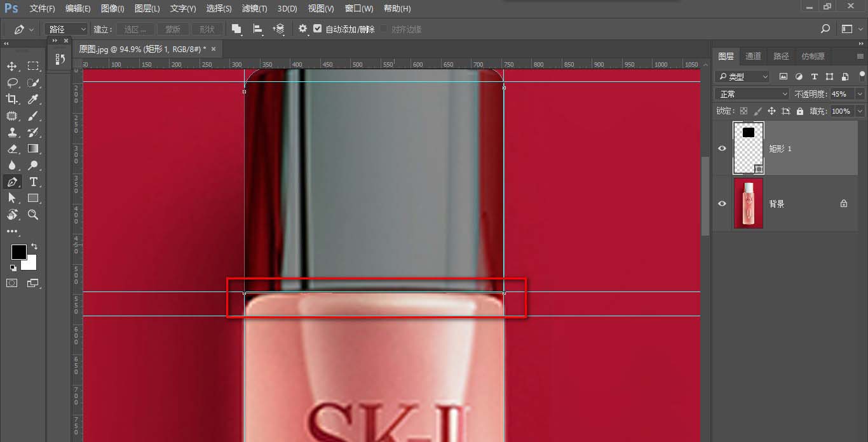Image resolution: width=868 pixels, height=442 pixels.
Task: Select the Quick Selection tool
Action: [x=33, y=83]
